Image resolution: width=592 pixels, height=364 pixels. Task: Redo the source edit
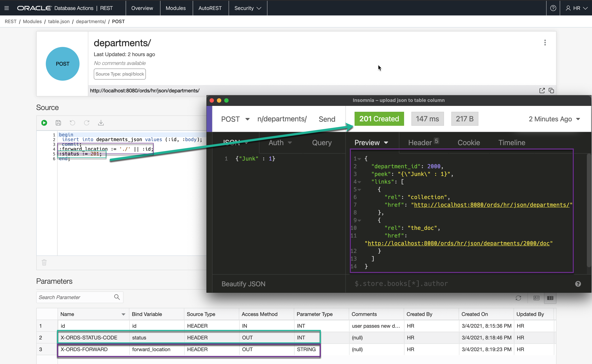(x=87, y=123)
